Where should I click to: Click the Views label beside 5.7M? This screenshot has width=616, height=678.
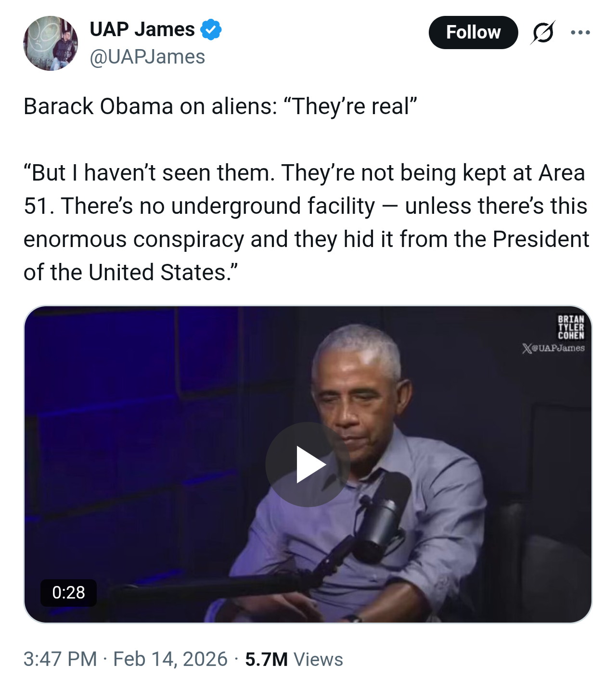[x=318, y=659]
